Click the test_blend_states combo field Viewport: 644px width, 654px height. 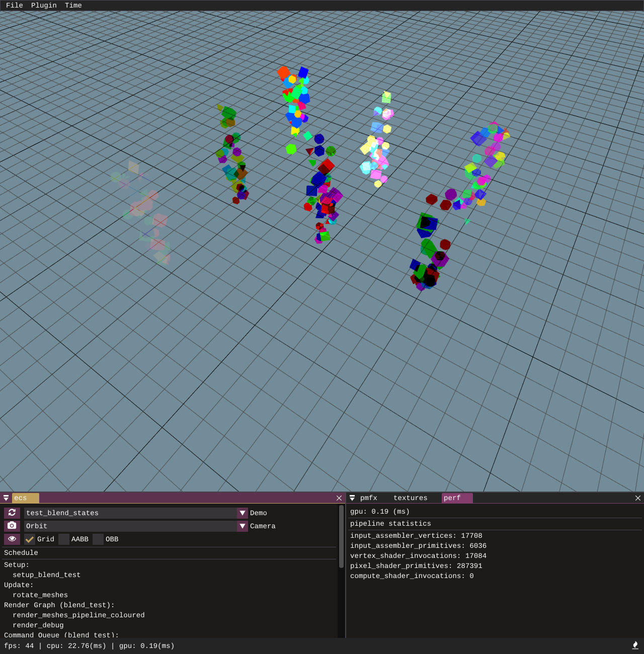[x=130, y=513]
